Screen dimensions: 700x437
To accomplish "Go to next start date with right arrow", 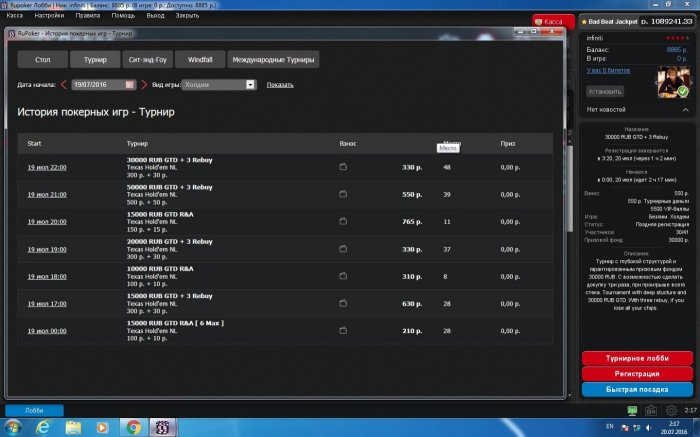I will pyautogui.click(x=144, y=84).
